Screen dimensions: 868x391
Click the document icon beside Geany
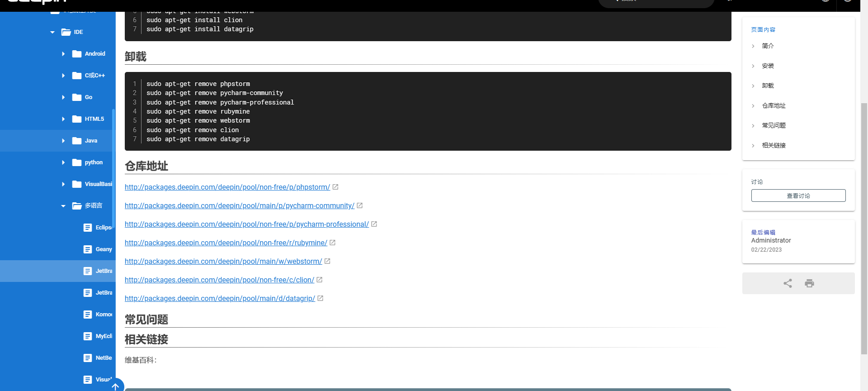(88, 249)
